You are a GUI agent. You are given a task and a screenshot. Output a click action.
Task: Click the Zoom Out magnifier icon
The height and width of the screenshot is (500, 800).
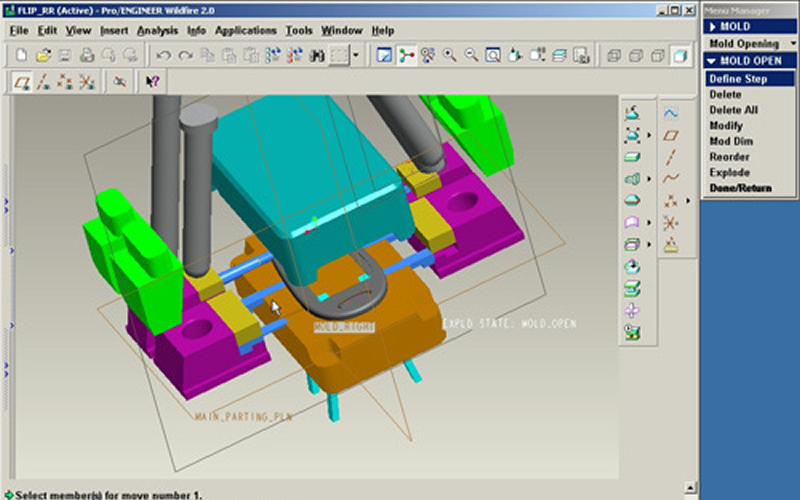click(472, 56)
